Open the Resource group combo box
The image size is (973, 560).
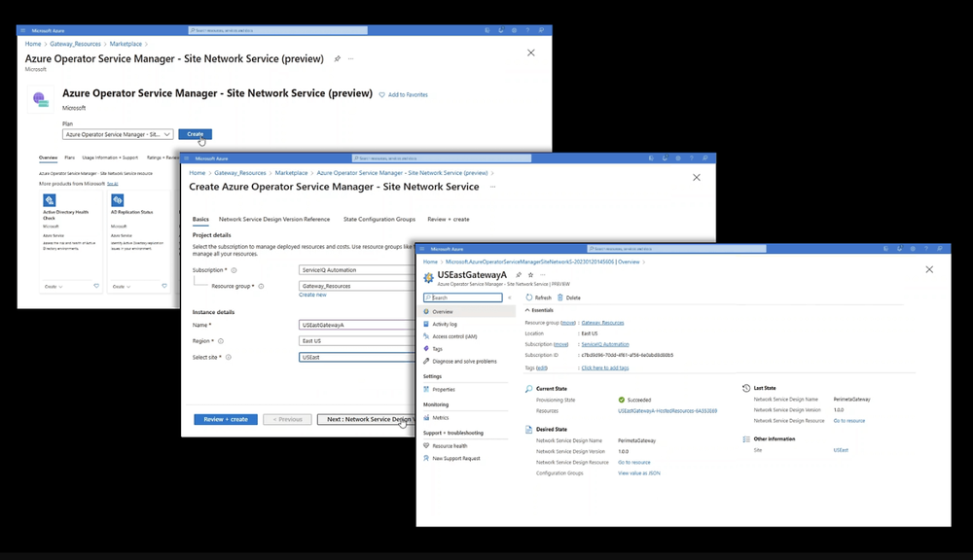point(357,286)
